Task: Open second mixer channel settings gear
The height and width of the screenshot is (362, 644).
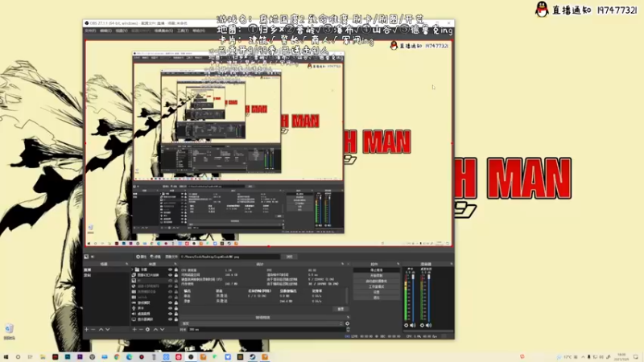Action: click(x=422, y=325)
